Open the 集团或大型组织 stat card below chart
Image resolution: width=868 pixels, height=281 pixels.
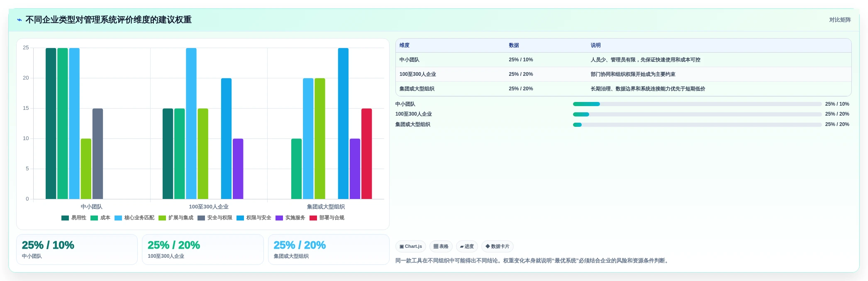(329, 250)
